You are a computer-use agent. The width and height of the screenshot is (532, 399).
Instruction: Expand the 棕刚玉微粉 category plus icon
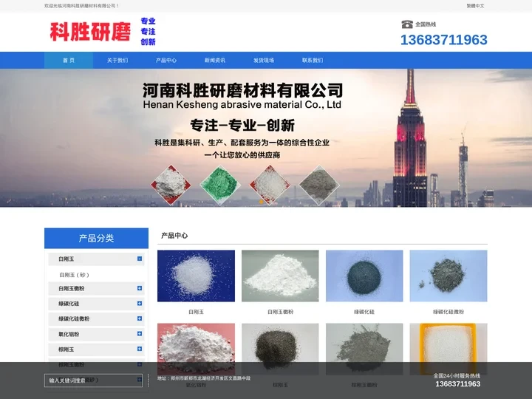coord(140,364)
